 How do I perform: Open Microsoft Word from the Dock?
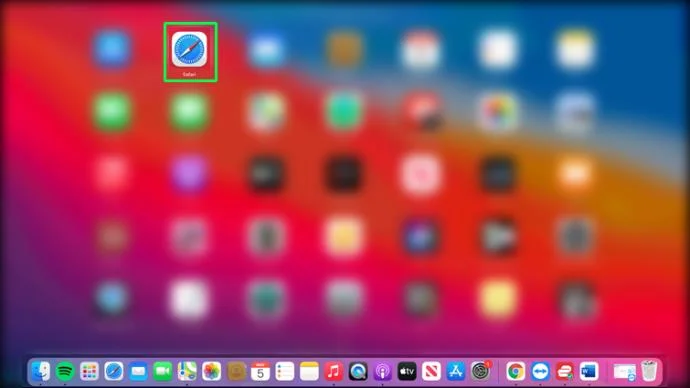point(589,372)
